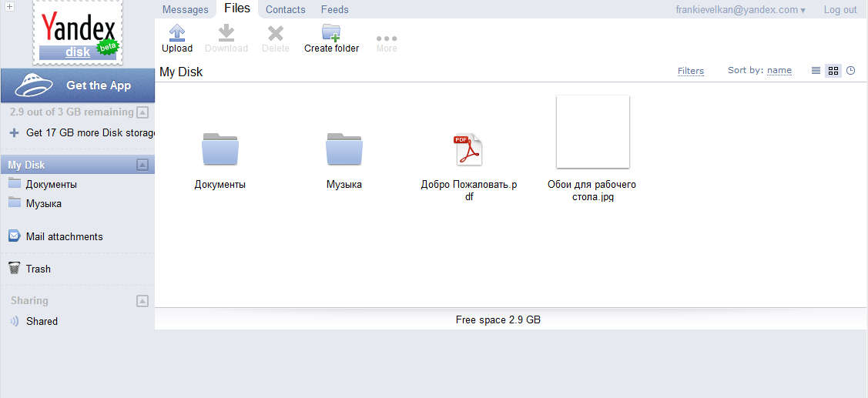Collapse the Sharing sidebar section
868x398 pixels.
[142, 300]
